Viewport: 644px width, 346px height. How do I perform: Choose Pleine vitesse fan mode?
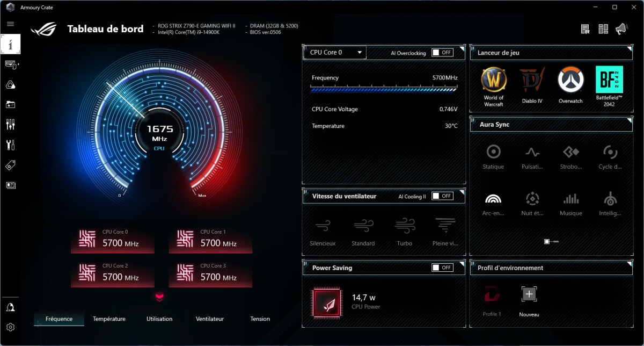point(445,232)
